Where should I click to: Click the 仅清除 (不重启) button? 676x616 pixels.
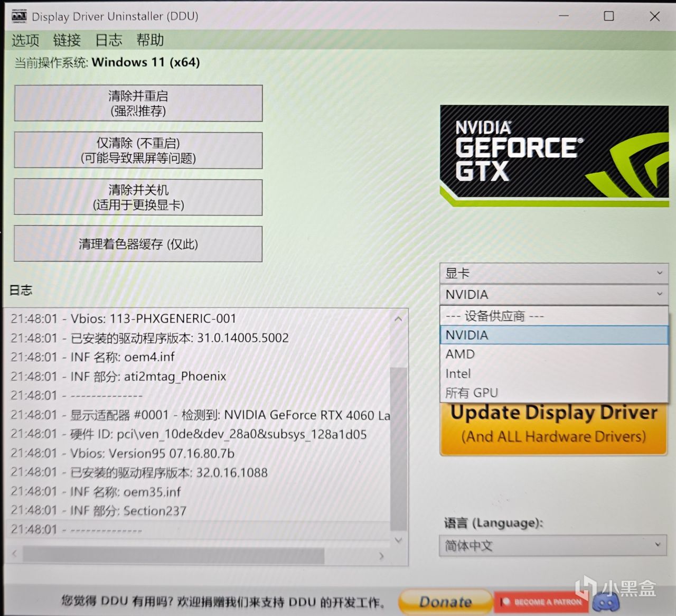[x=138, y=151]
